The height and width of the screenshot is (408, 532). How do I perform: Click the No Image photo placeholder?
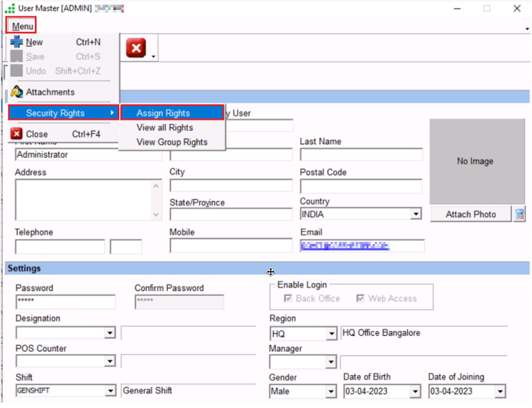point(477,161)
